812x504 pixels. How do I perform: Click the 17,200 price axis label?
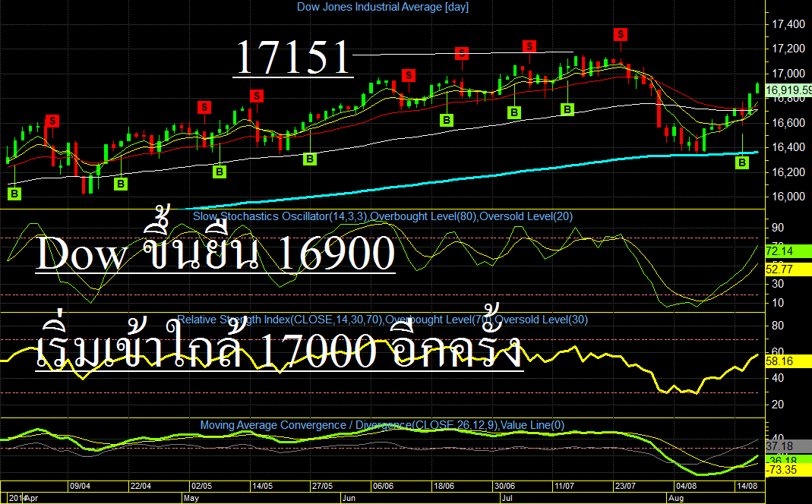coord(788,49)
